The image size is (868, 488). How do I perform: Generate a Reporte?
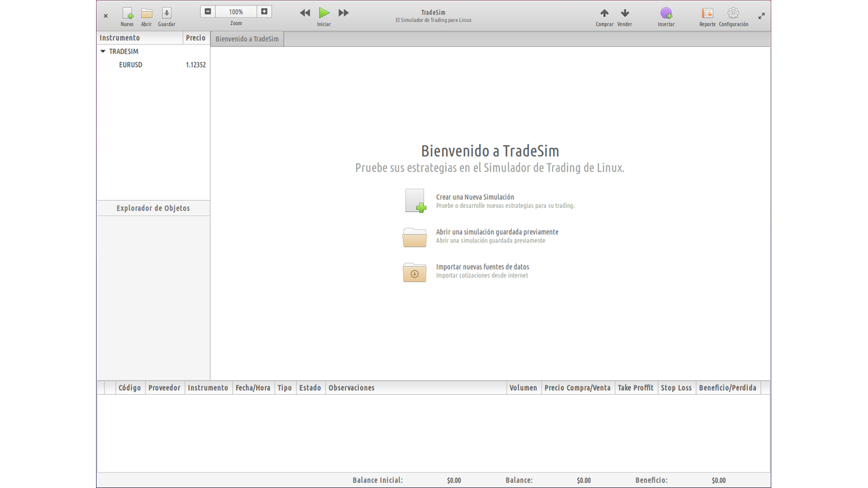tap(707, 14)
